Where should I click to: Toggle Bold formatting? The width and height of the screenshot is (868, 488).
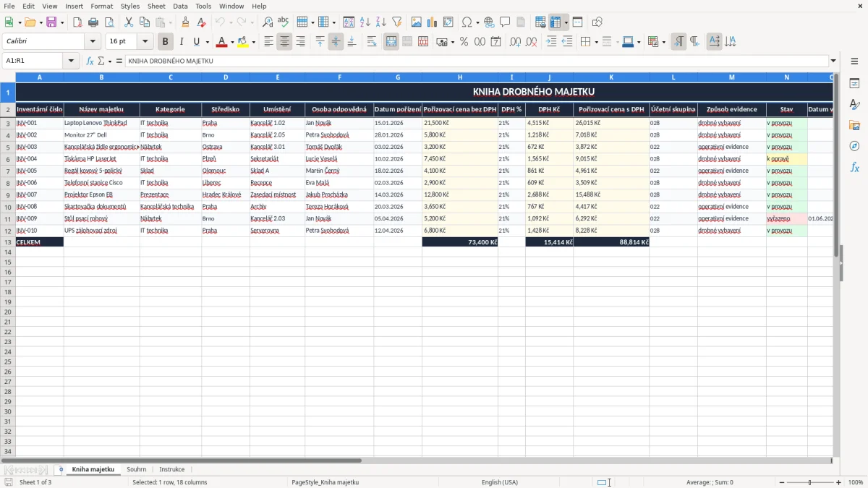(166, 42)
